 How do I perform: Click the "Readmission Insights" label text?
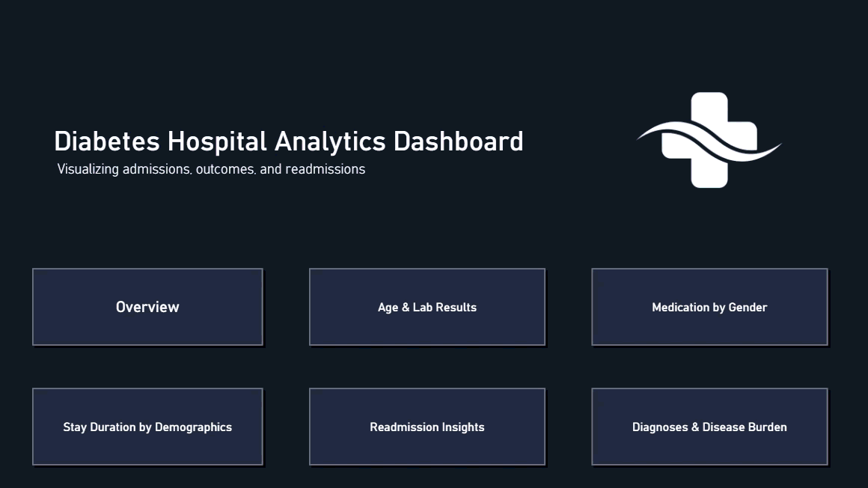pos(427,427)
